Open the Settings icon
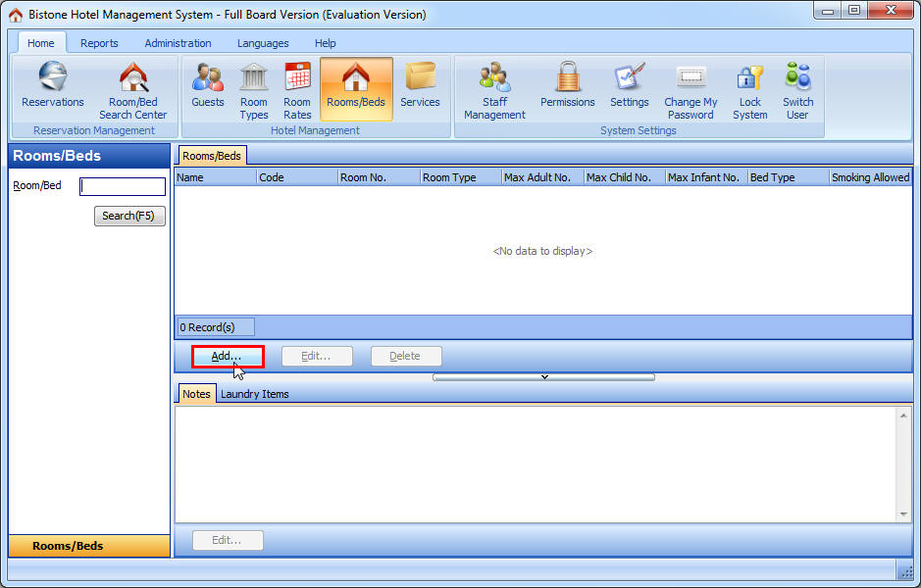 pos(629,88)
